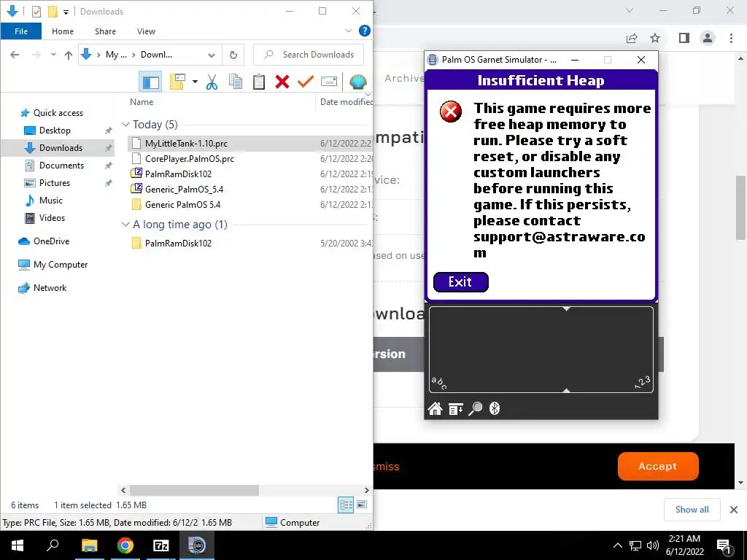
Task: Open 7-Zip from the taskbar
Action: coord(161,545)
